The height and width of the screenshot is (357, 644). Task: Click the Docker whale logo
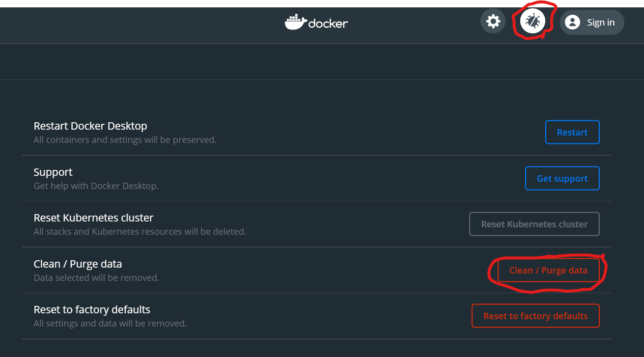pyautogui.click(x=316, y=22)
